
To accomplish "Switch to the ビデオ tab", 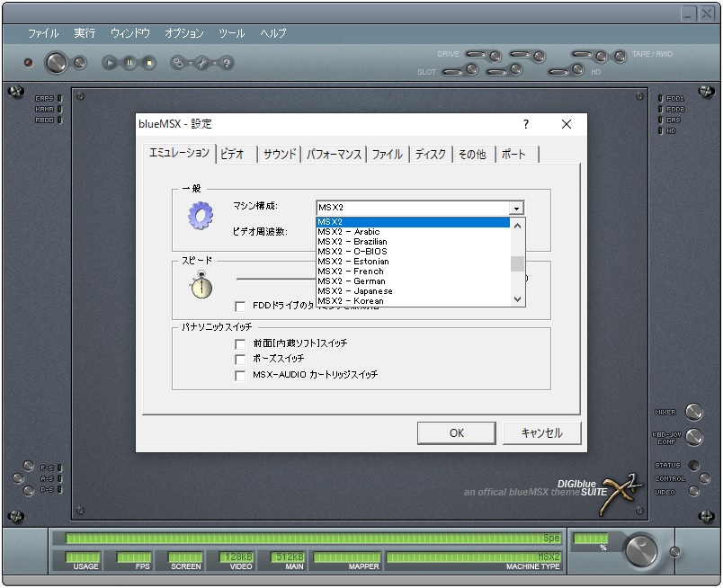I will (x=237, y=154).
